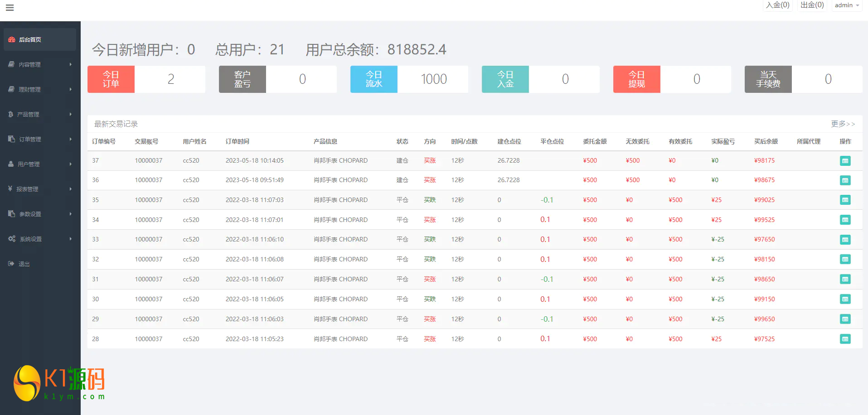Expand the 内容管理 sidebar arrow
Image resolution: width=868 pixels, height=415 pixels.
point(71,64)
